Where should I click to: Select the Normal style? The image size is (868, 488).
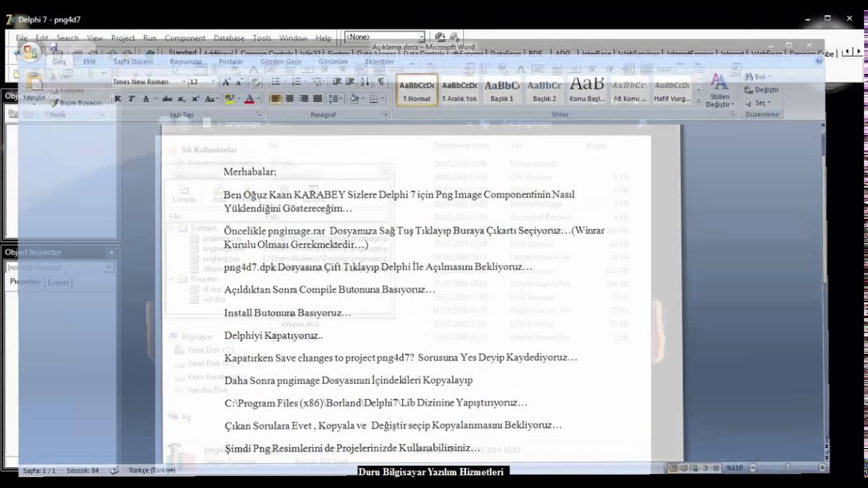click(x=417, y=91)
